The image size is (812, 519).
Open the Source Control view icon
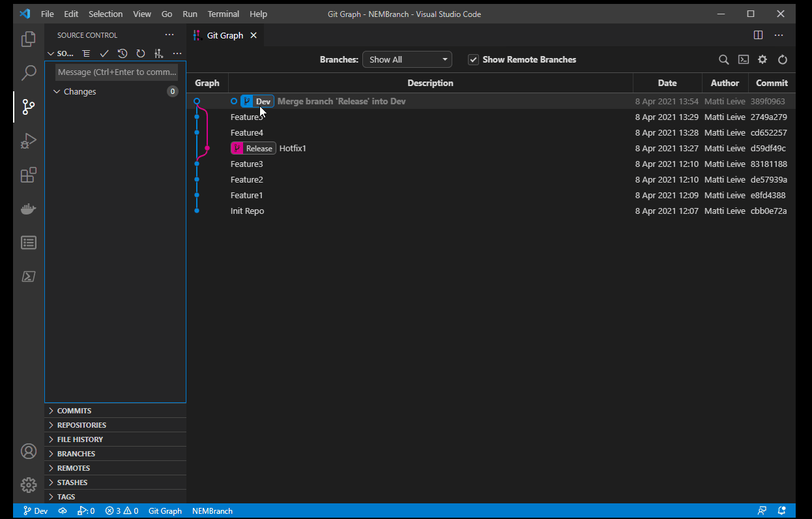[x=28, y=107]
